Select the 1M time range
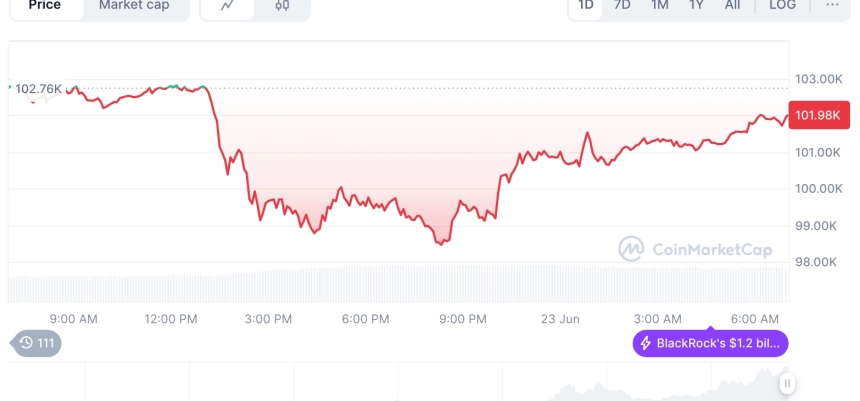Image resolution: width=860 pixels, height=401 pixels. (x=659, y=5)
